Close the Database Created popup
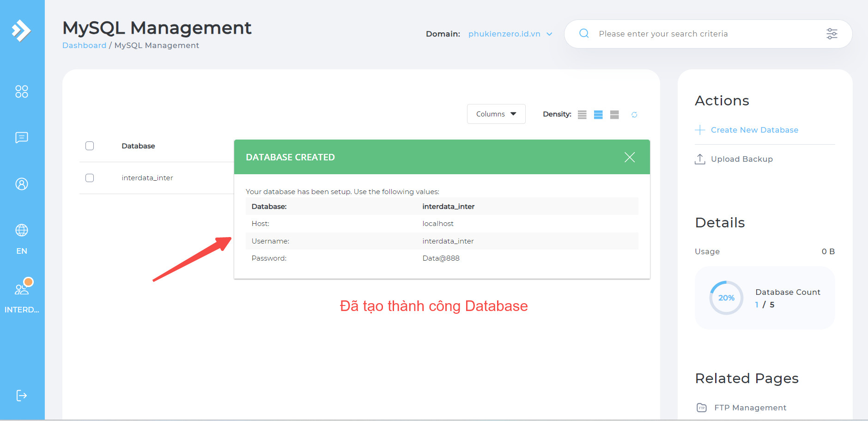868x421 pixels. [630, 157]
